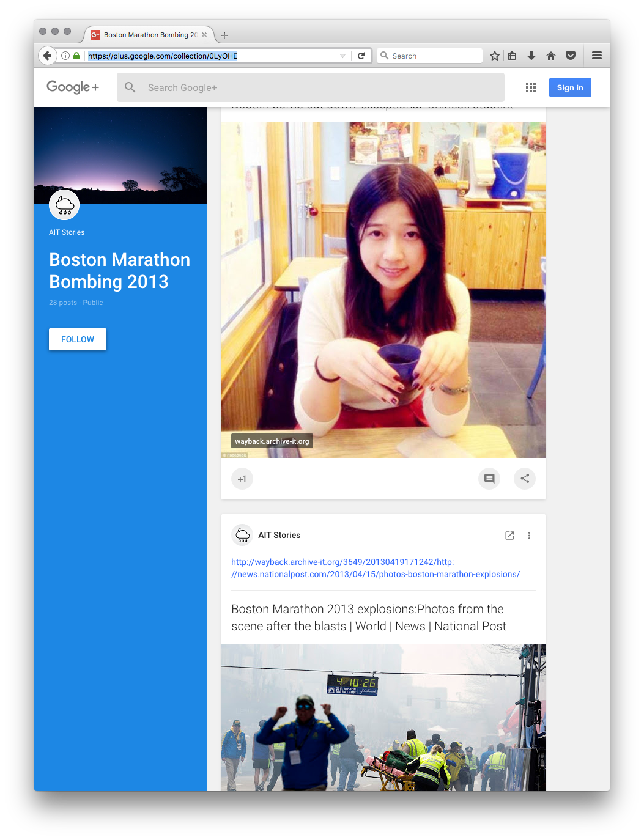Open site information icon in address bar

(65, 56)
